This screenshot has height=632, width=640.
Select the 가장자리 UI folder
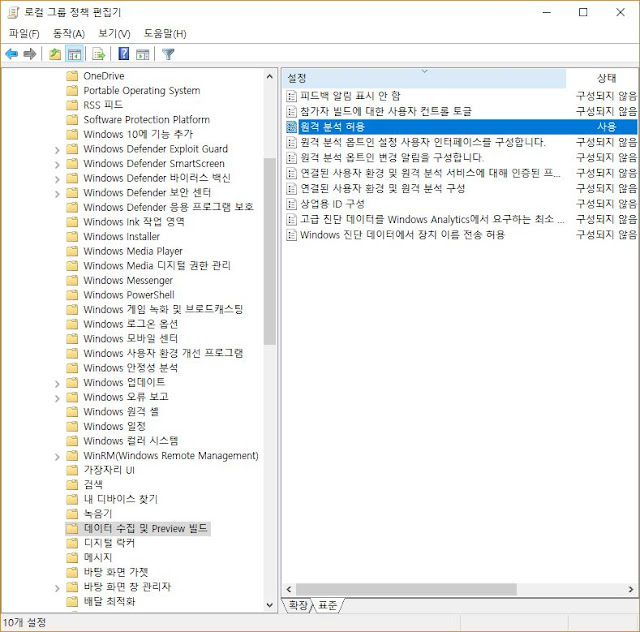[109, 470]
